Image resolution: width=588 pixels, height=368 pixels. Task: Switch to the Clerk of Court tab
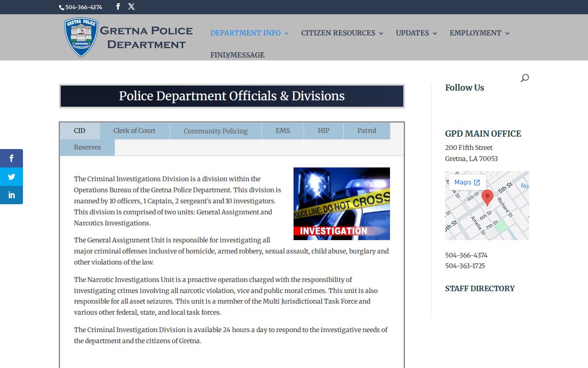pyautogui.click(x=135, y=131)
